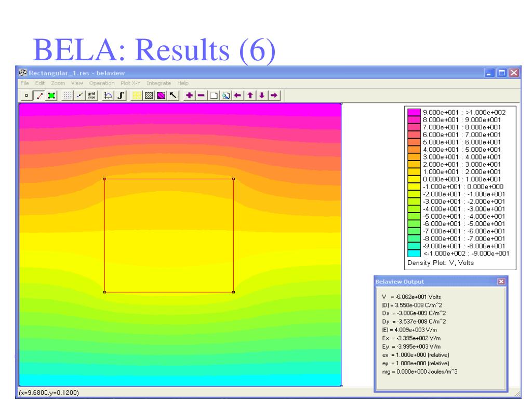The image size is (532, 399).
Task: Click the bottom cyan <-1.000e+002 legend swatch
Action: [414, 254]
